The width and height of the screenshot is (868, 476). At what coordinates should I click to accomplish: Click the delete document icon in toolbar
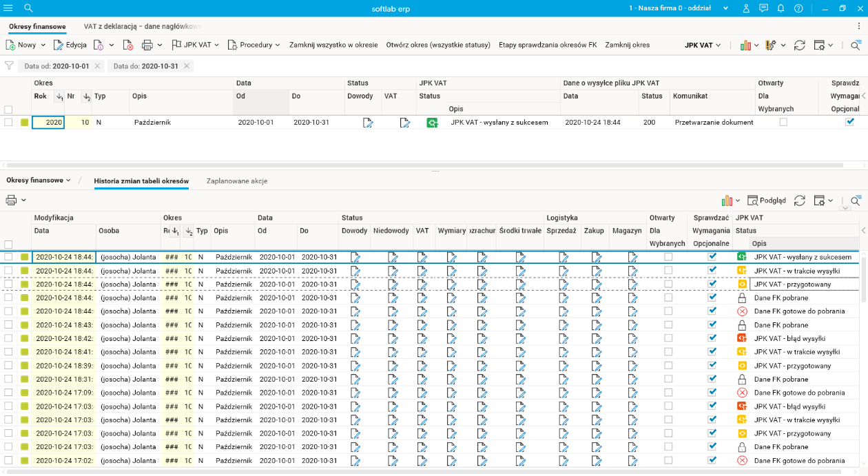pos(128,45)
